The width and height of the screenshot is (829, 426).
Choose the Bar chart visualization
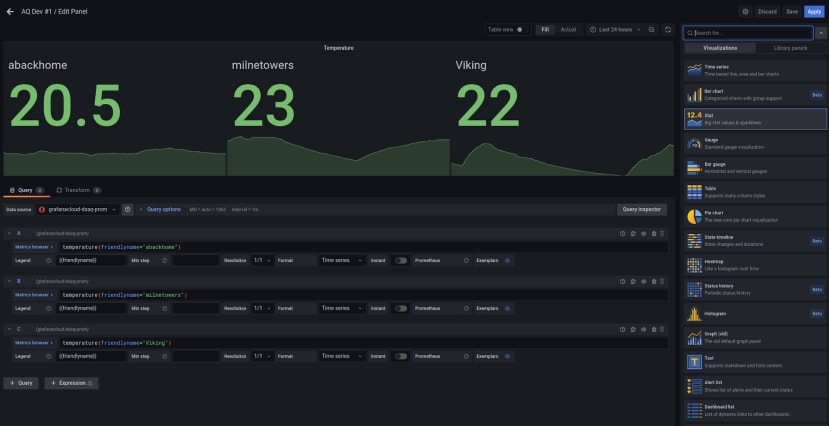click(x=755, y=95)
